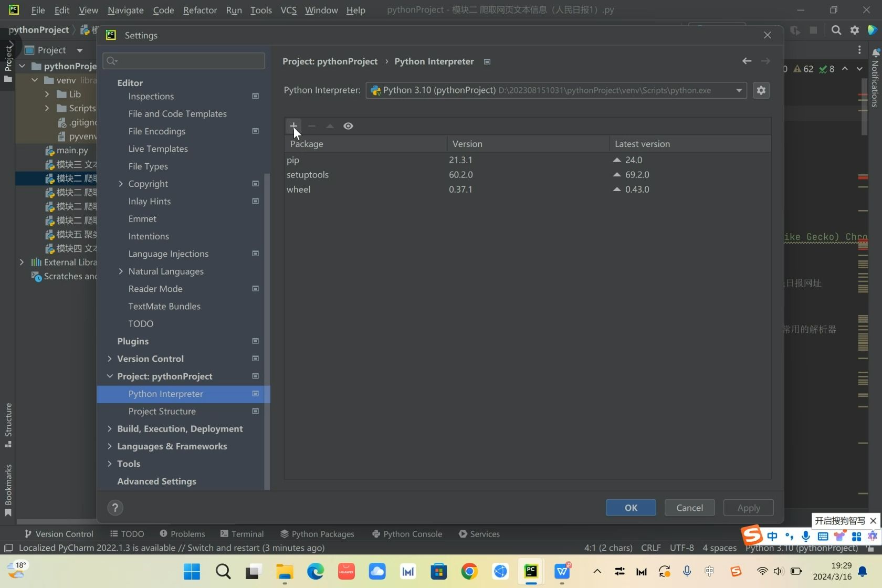Open Microsoft Edge from the taskbar

pyautogui.click(x=316, y=571)
